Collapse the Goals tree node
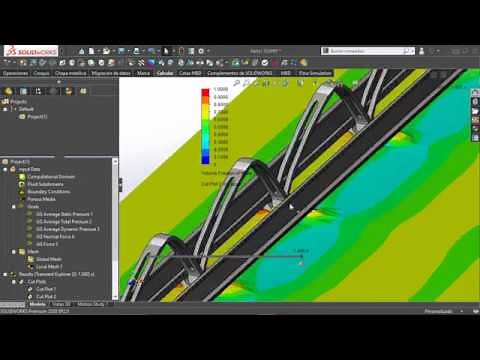 pyautogui.click(x=14, y=207)
